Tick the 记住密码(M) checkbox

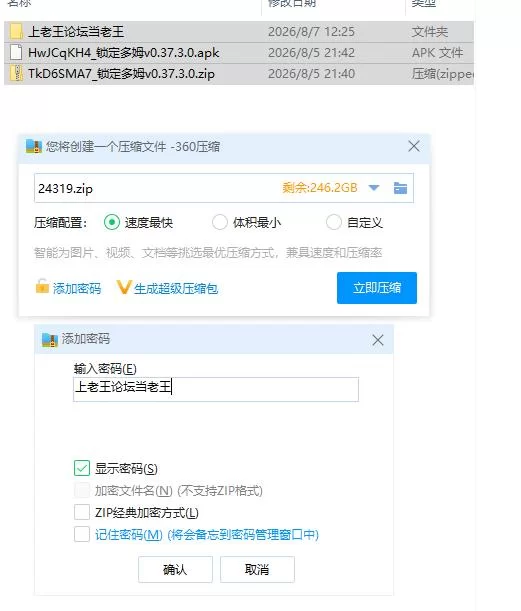(82, 534)
